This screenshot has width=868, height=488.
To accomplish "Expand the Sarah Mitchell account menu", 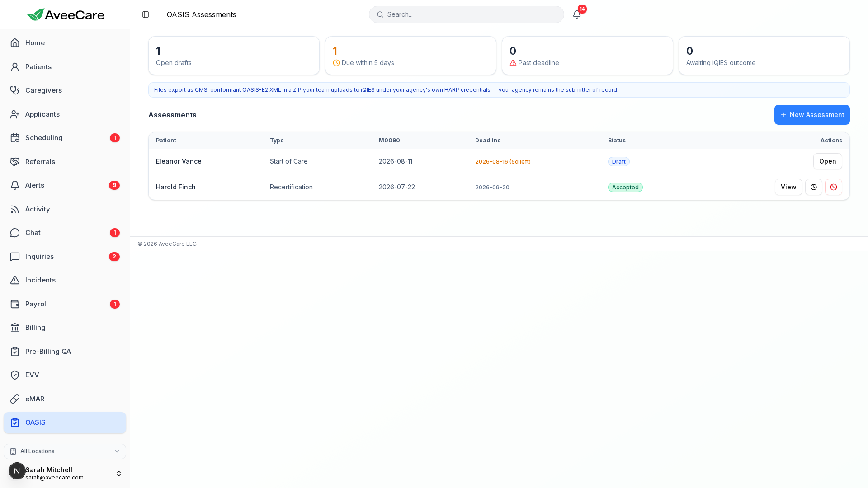I will [119, 474].
